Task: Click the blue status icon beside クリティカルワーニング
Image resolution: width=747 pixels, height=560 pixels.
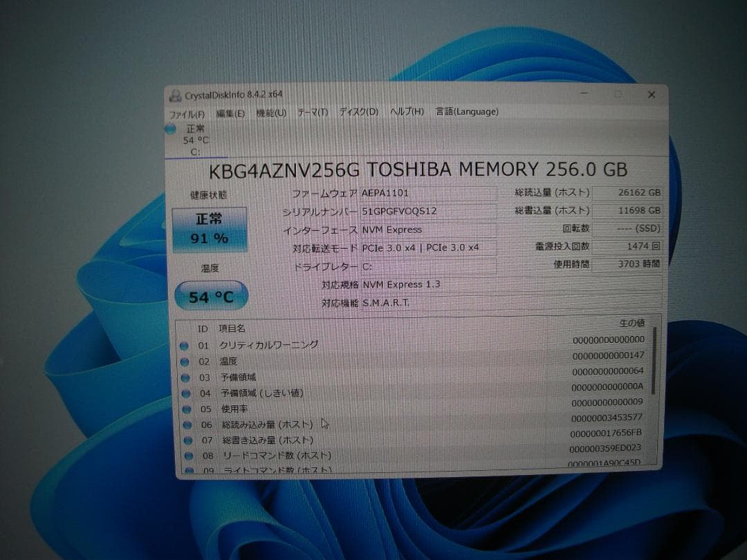Action: [185, 344]
